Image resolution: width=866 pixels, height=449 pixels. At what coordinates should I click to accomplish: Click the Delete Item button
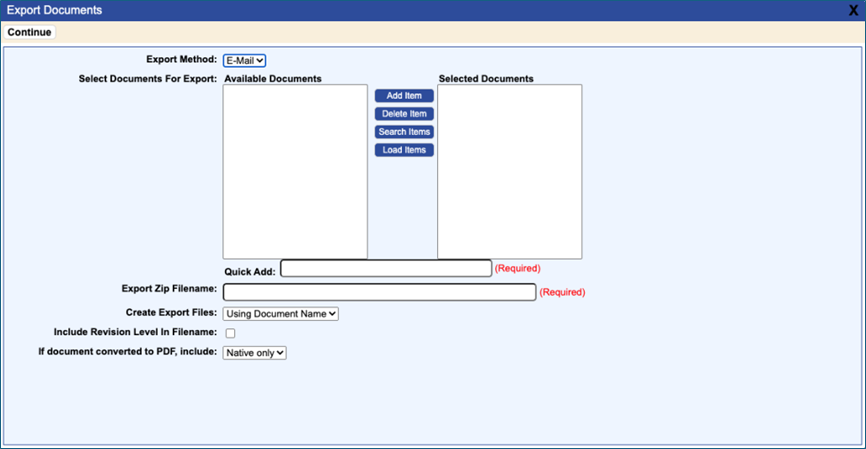[x=404, y=114]
